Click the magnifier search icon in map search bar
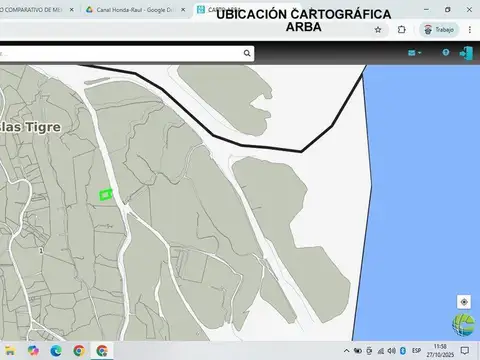Image resolution: width=480 pixels, height=360 pixels. (247, 53)
